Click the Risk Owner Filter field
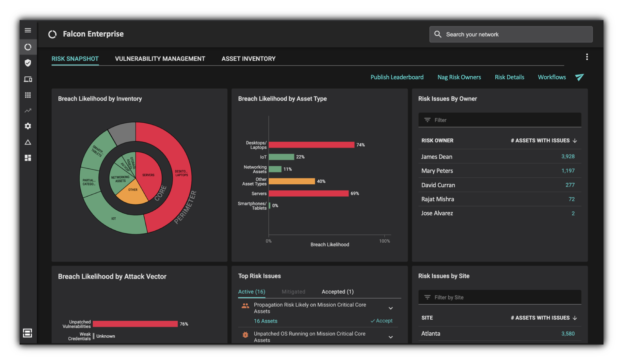Screen dimensions: 623x364 pos(500,120)
